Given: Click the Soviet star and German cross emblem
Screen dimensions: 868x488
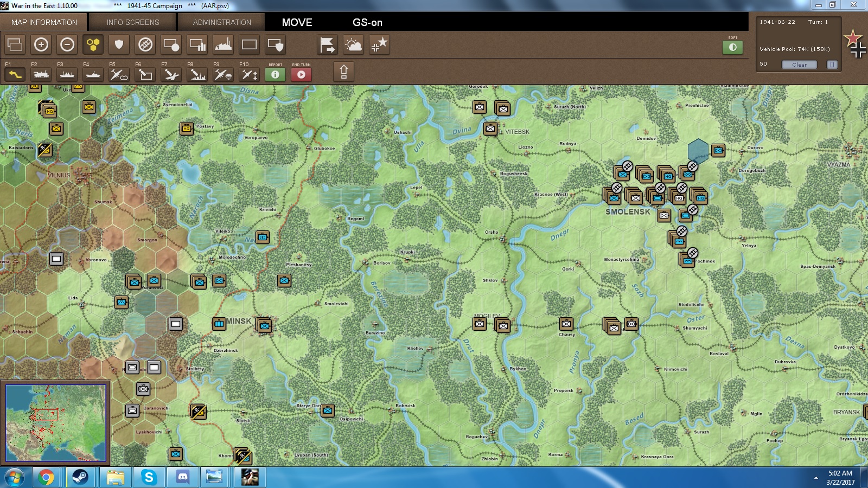Looking at the screenshot, I should click(856, 43).
